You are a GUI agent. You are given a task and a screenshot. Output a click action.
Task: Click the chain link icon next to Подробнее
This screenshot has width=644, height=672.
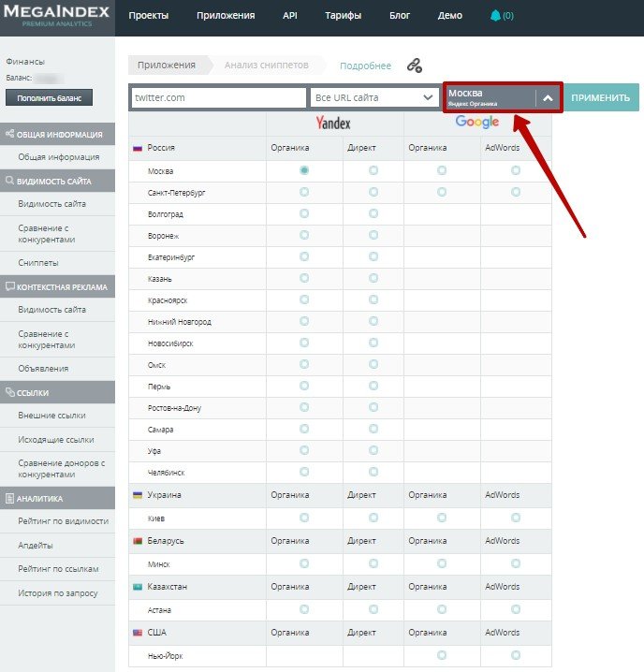click(x=414, y=66)
